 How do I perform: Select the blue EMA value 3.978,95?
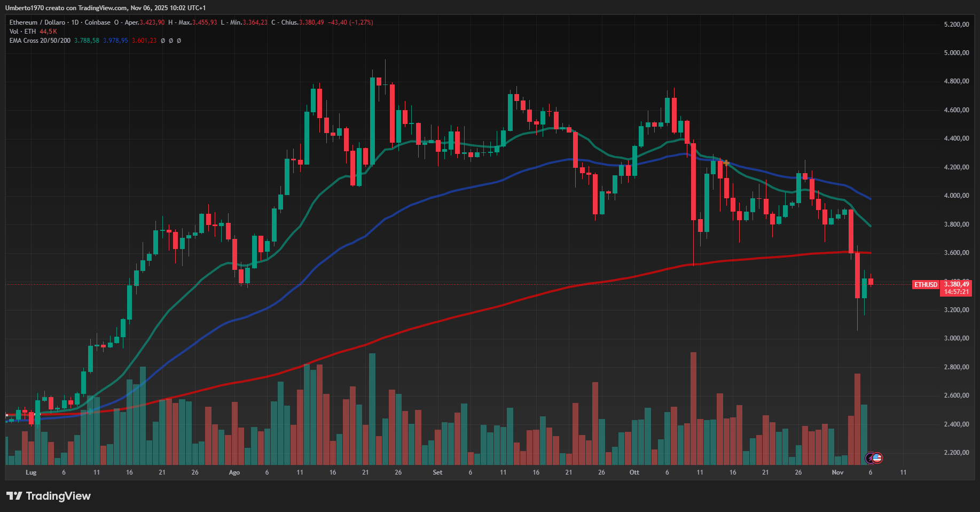[115, 41]
